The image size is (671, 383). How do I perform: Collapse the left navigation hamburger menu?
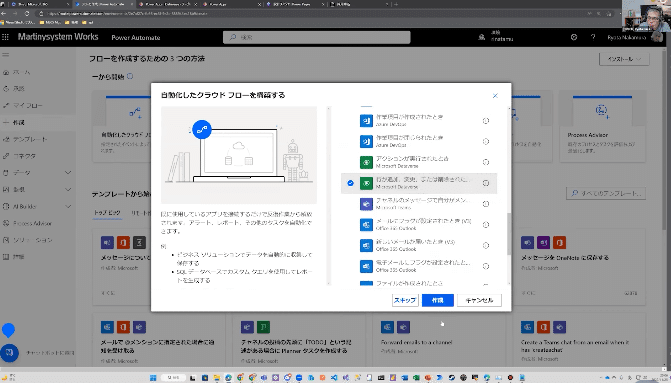[6, 55]
